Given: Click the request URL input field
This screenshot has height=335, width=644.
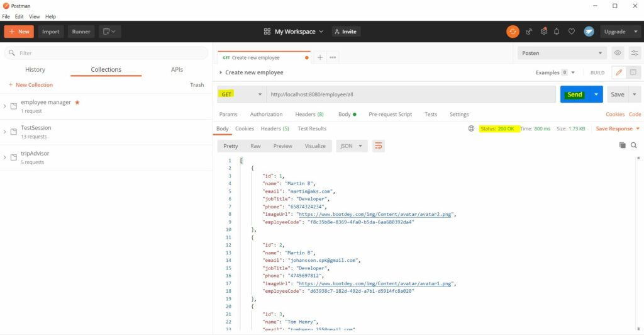Looking at the screenshot, I should (x=411, y=94).
